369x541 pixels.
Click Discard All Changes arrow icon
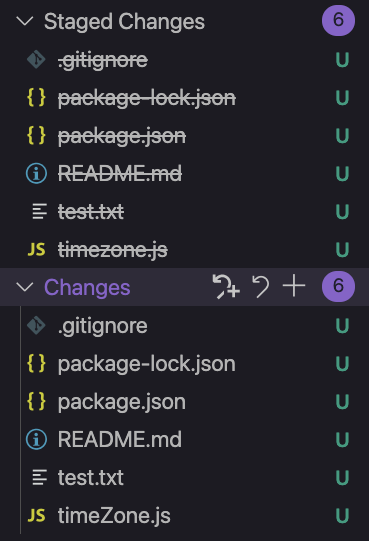coord(261,286)
